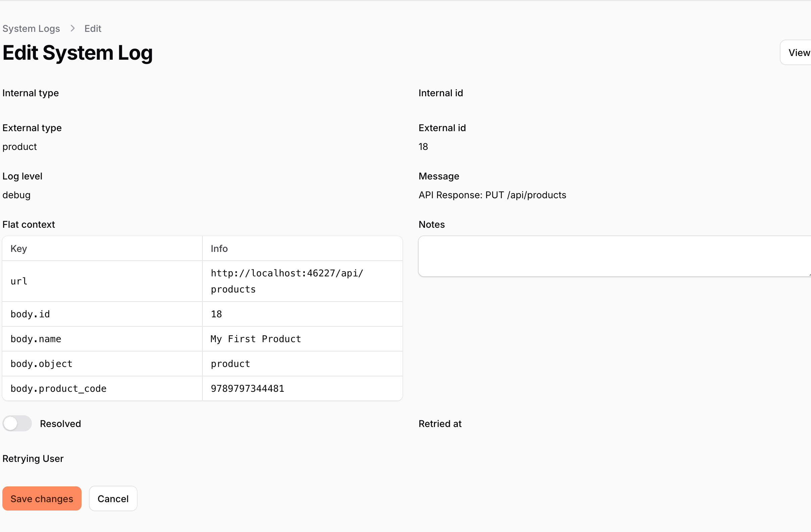This screenshot has width=811, height=532.
Task: Click the Info column header
Action: tap(302, 248)
